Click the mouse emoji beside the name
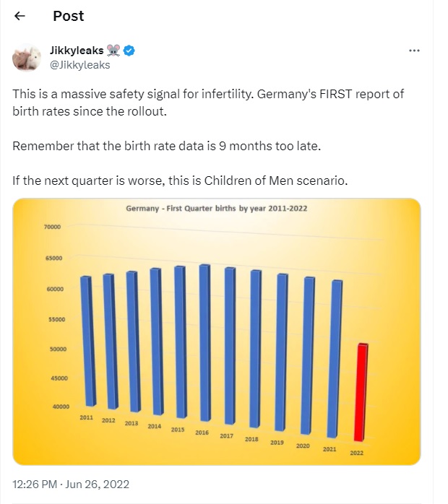 (113, 51)
